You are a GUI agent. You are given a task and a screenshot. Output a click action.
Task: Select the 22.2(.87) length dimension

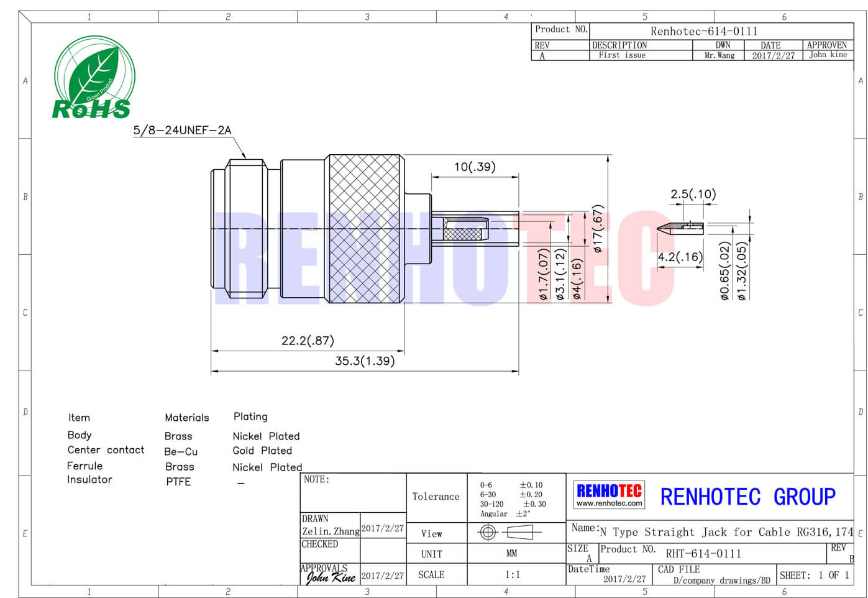[308, 341]
